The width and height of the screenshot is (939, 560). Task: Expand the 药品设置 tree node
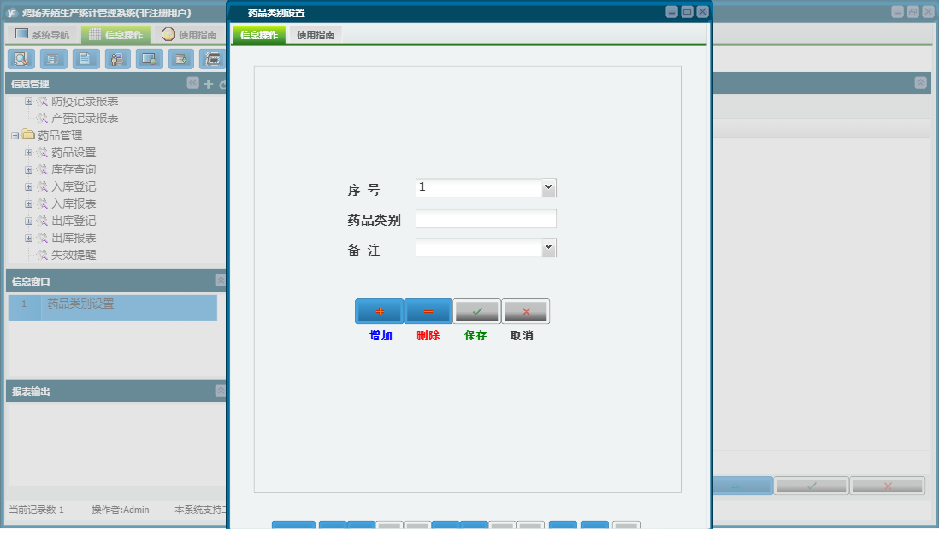pyautogui.click(x=28, y=153)
